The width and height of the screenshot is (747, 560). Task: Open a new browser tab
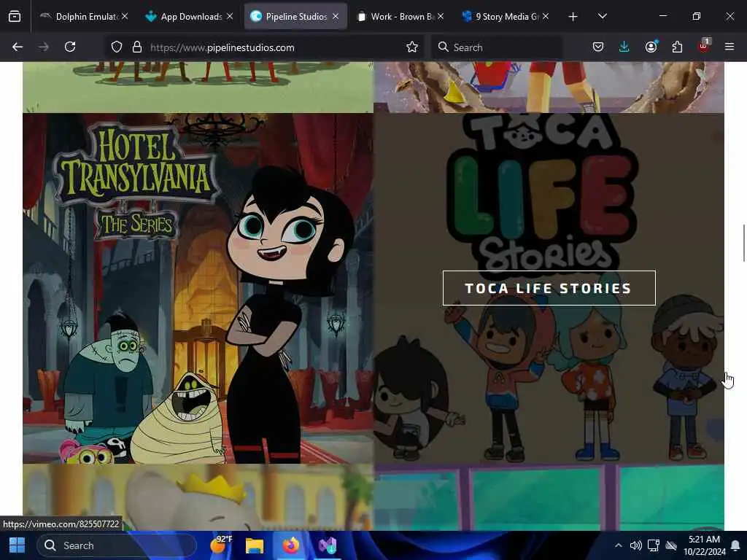[x=573, y=17]
